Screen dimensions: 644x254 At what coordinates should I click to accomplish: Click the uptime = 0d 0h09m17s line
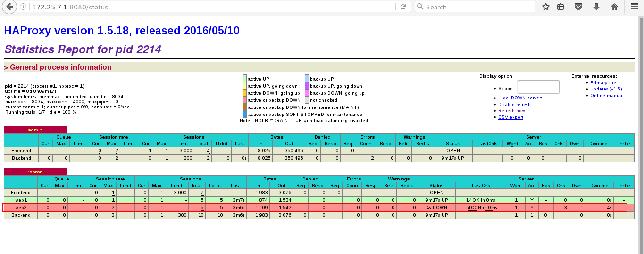point(31,91)
